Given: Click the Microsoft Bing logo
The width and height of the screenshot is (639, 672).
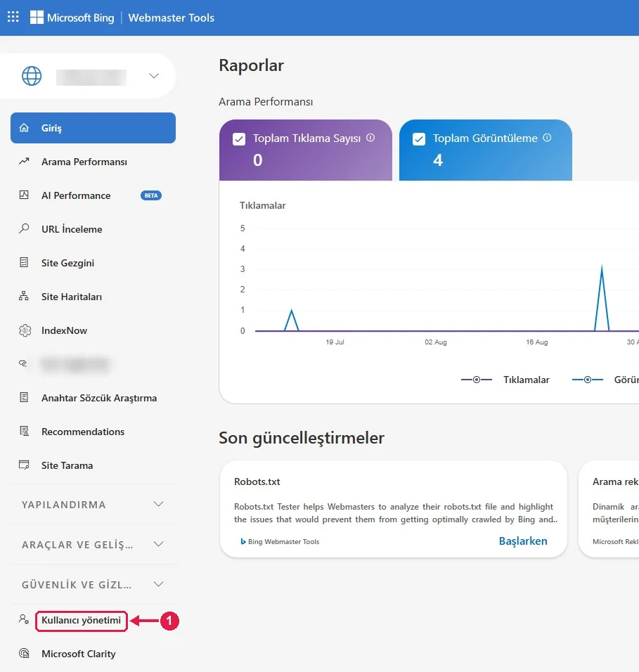Looking at the screenshot, I should click(72, 18).
